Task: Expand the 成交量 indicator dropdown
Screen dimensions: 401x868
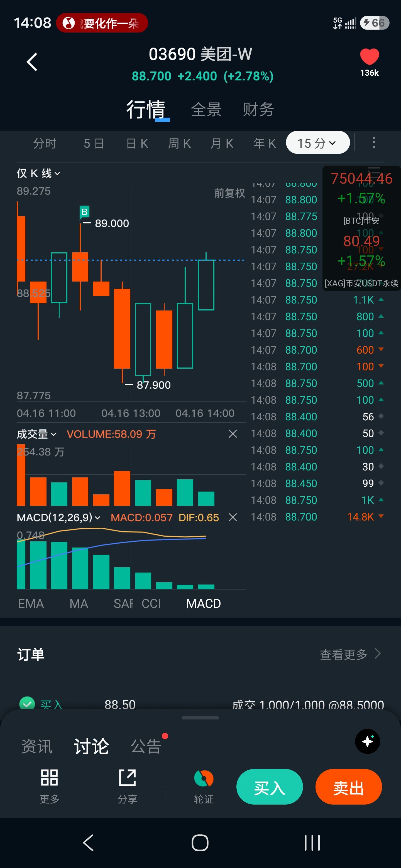Action: [36, 434]
